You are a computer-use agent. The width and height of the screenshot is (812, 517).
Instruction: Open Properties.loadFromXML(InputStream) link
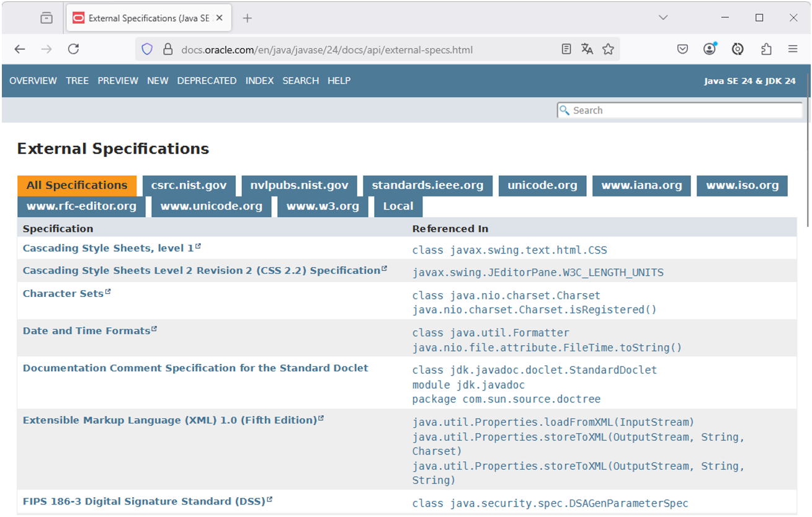pos(553,422)
